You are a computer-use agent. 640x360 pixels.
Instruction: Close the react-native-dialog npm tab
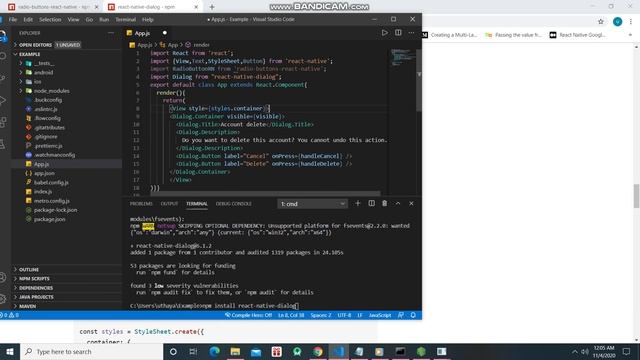(196, 7)
